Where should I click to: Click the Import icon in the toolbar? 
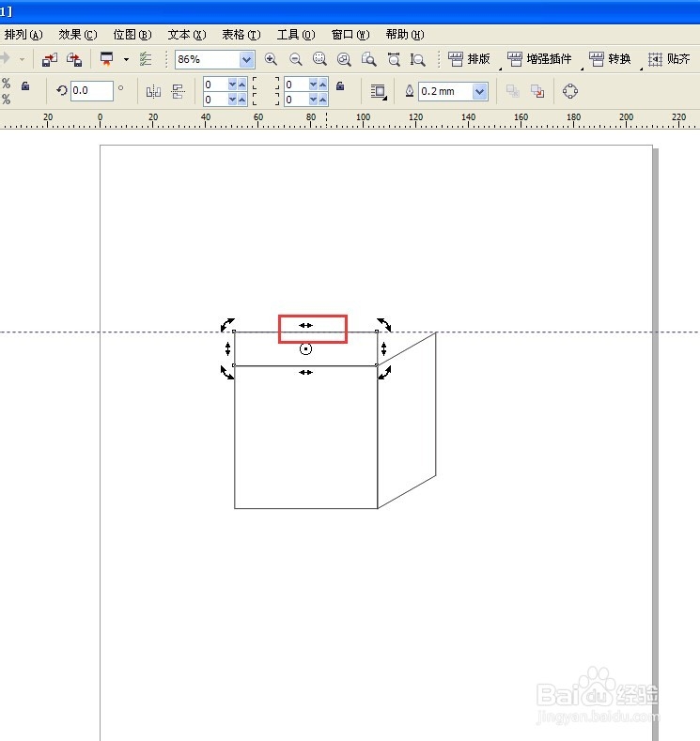point(49,59)
